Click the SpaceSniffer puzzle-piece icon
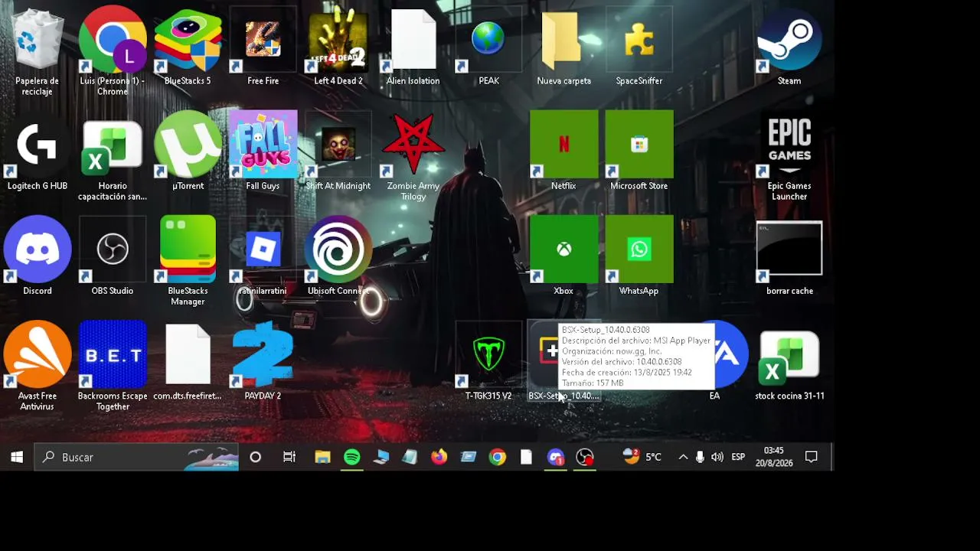Viewport: 980px width, 551px height. [x=639, y=46]
